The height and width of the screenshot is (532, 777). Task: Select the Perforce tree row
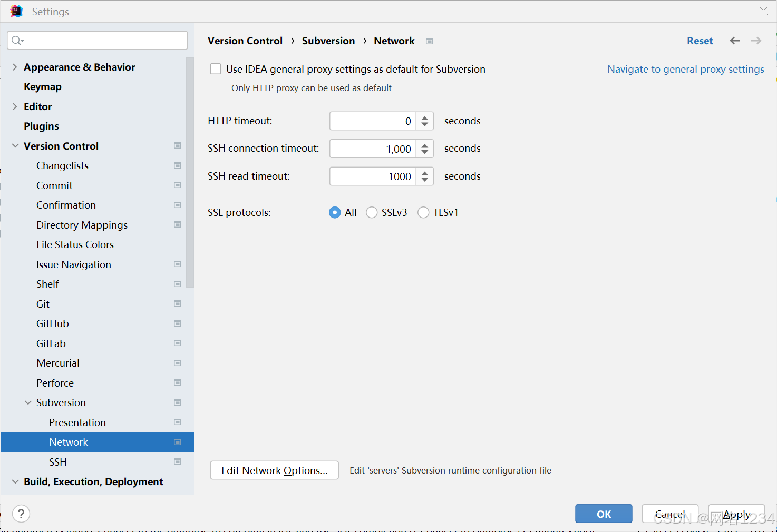(x=98, y=383)
